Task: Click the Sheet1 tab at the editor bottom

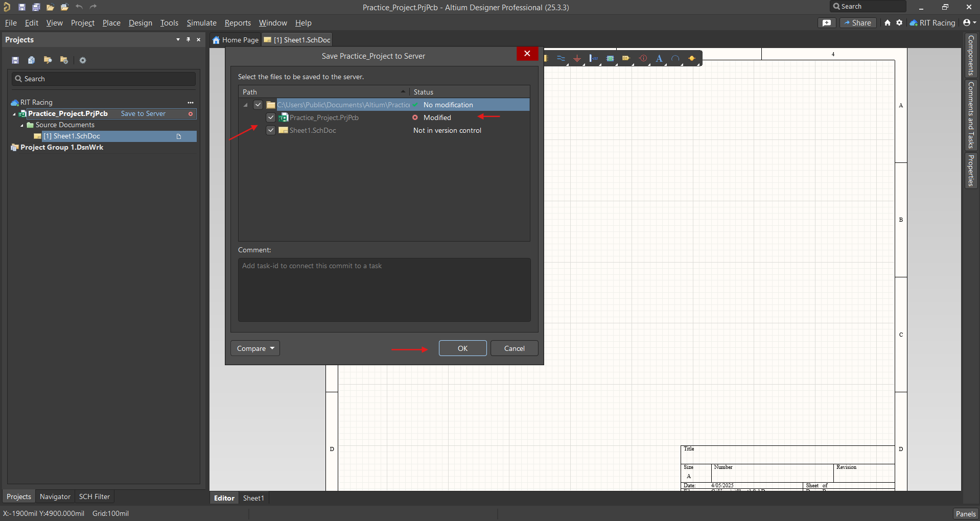Action: click(x=253, y=498)
